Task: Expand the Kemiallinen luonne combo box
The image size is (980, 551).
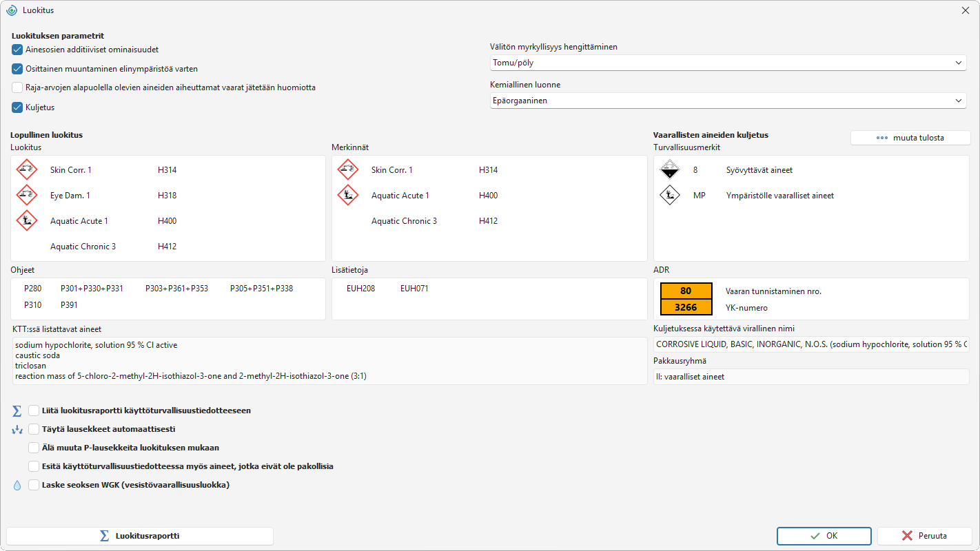Action: click(727, 101)
